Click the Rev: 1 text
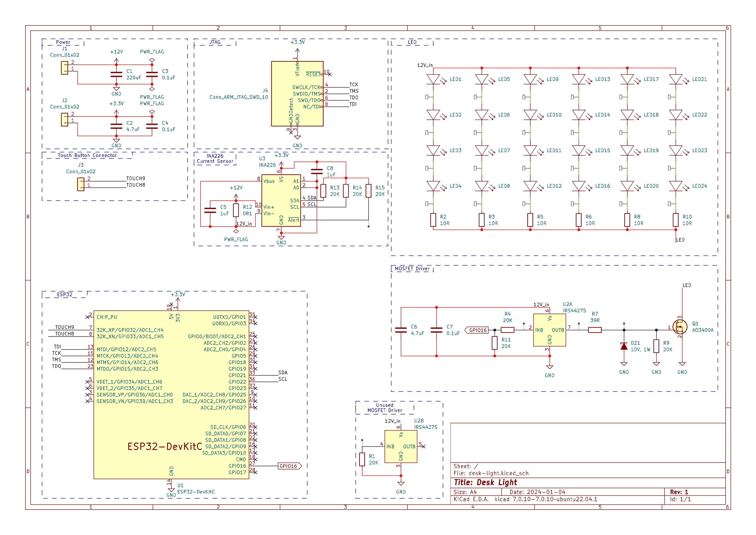756x535 pixels. pos(679,492)
